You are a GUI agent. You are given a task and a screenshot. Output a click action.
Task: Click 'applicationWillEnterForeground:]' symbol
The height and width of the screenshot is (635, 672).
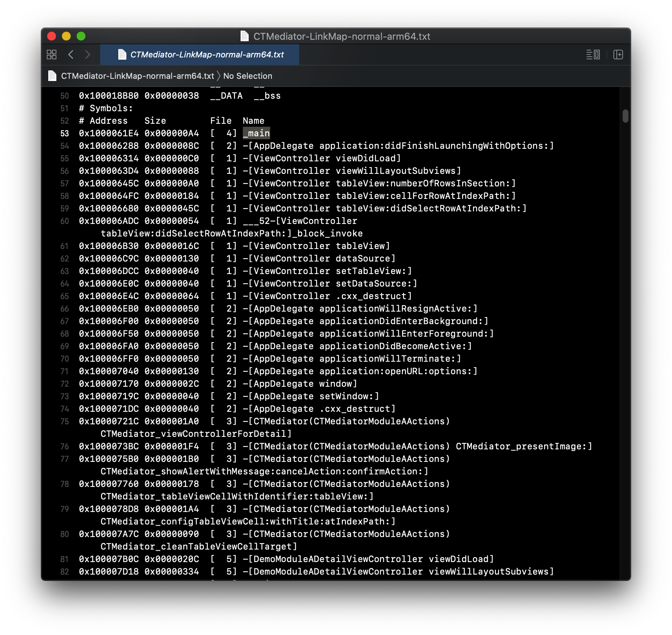coord(406,334)
